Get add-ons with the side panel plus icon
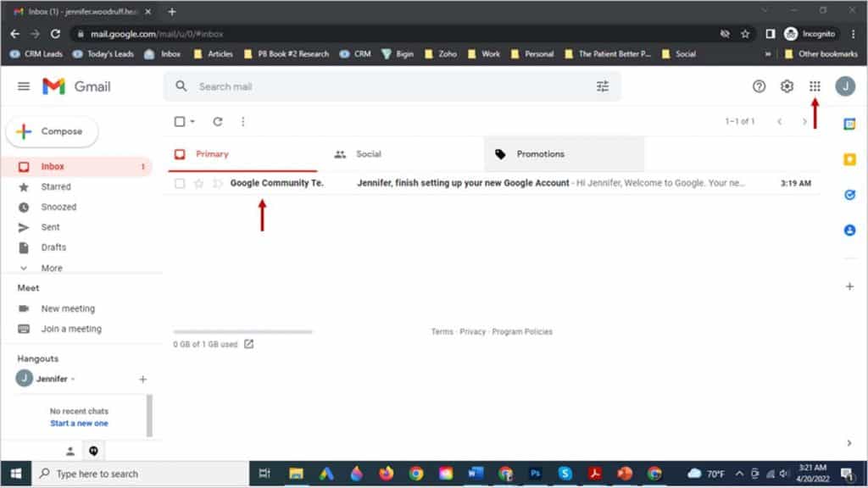The image size is (868, 488). tap(849, 286)
